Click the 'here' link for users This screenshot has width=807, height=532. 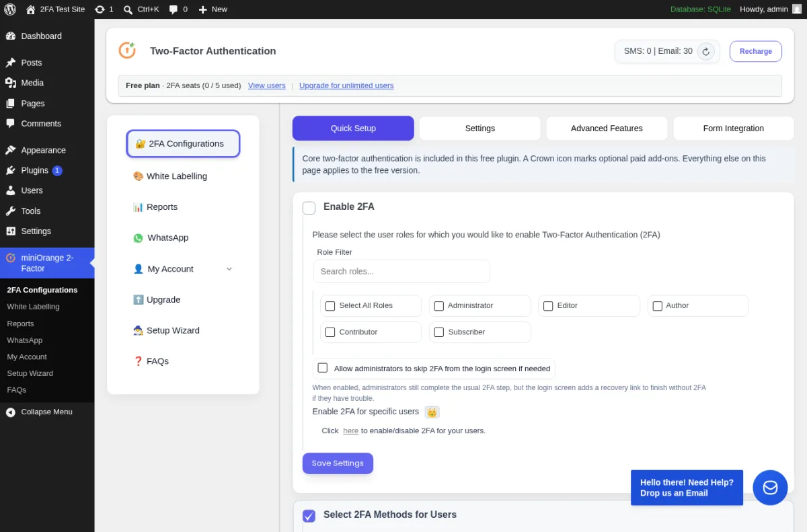tap(350, 431)
